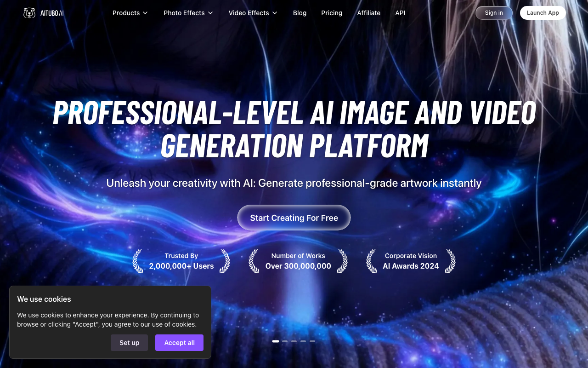The width and height of the screenshot is (588, 368).
Task: Click the Over 300,000,000 works text
Action: pyautogui.click(x=298, y=266)
